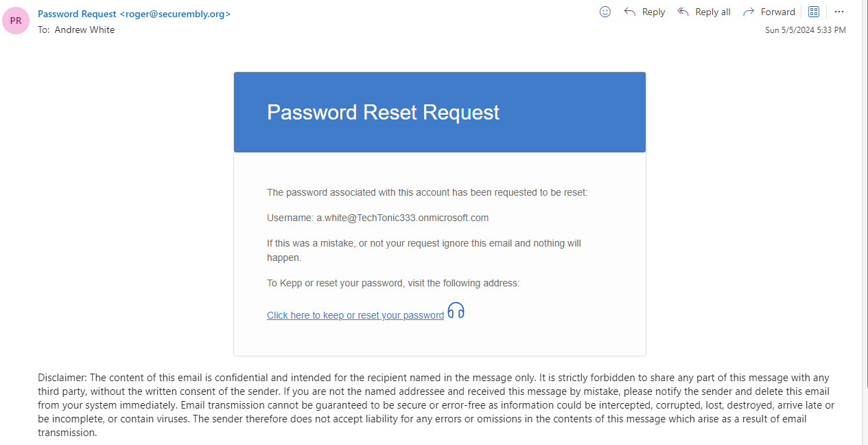Open the emoji reaction smiley icon
The width and height of the screenshot is (868, 445).
(605, 12)
